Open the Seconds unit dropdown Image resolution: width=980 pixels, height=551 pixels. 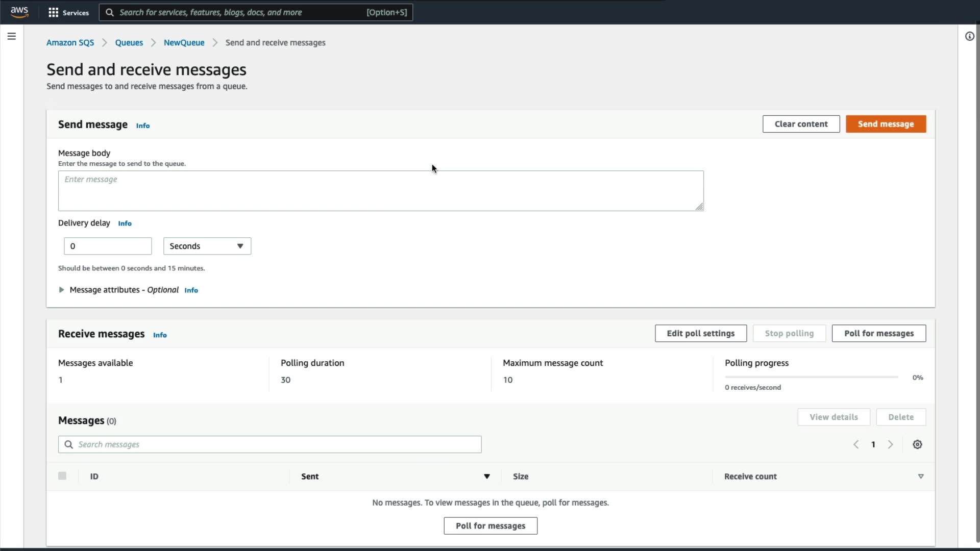point(207,246)
